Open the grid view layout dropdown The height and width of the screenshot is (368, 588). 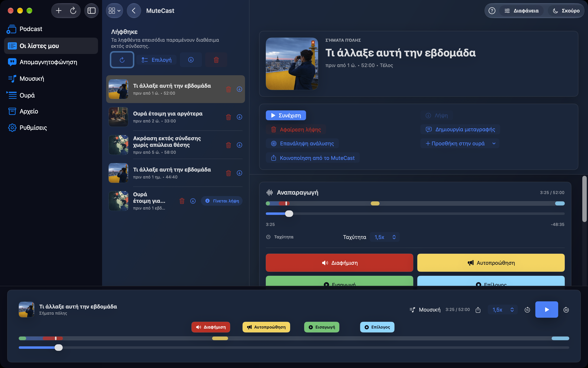[115, 11]
